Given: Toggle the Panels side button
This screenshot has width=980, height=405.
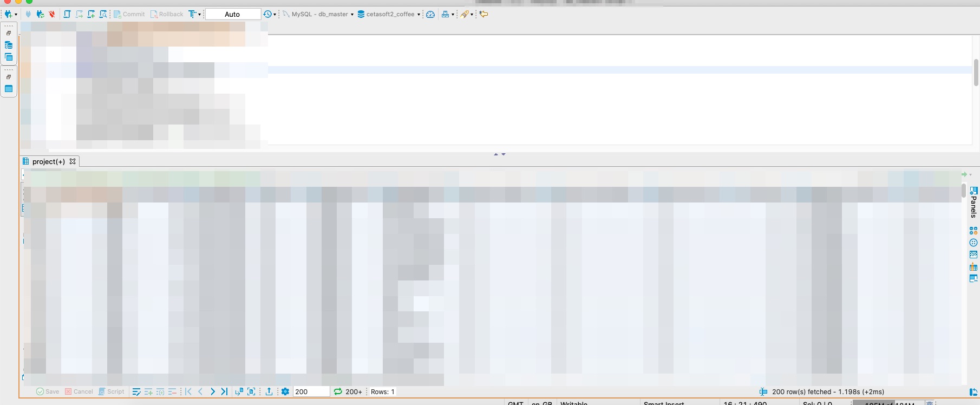Looking at the screenshot, I should (974, 202).
